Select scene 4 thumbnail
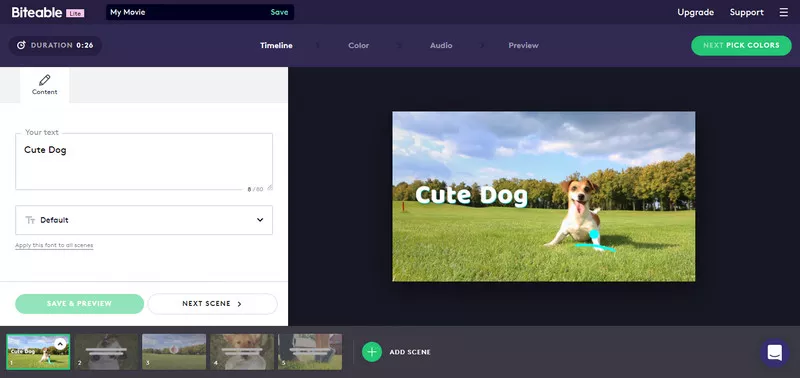 (242, 352)
